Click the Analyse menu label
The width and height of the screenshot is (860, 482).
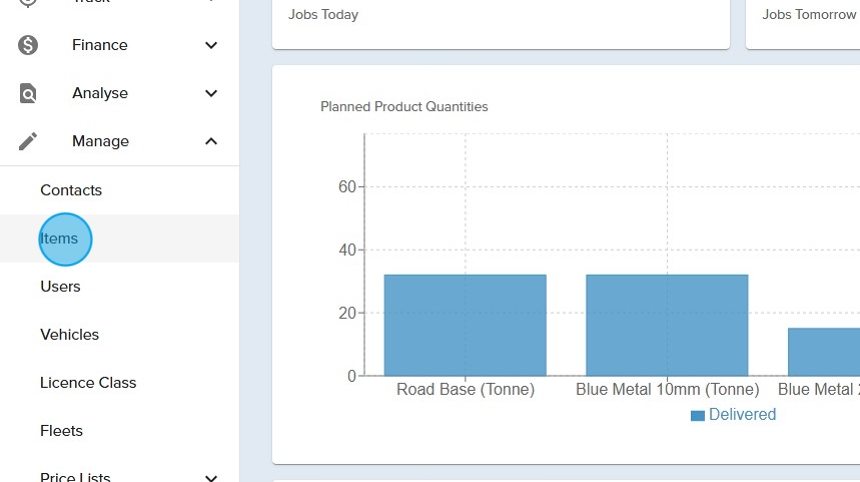tap(99, 93)
